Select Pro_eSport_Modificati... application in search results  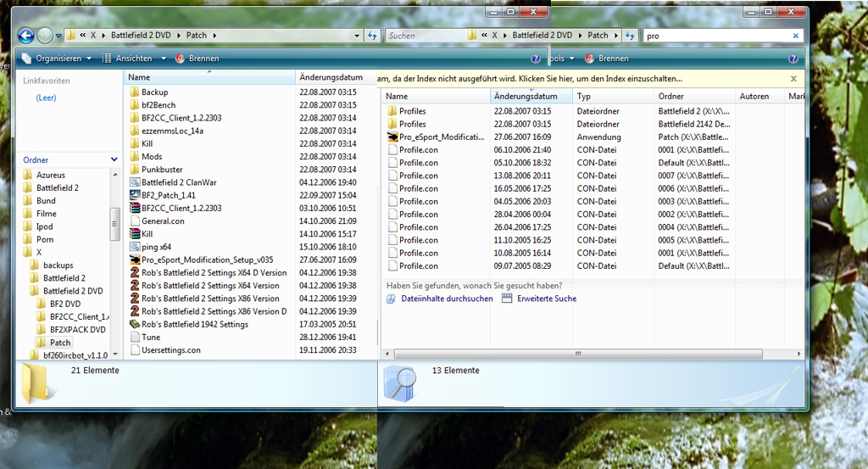point(442,137)
